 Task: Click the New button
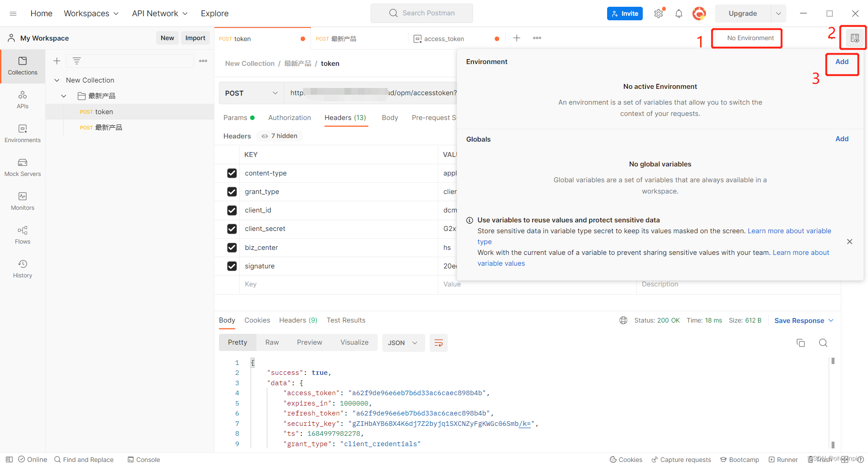click(x=167, y=38)
